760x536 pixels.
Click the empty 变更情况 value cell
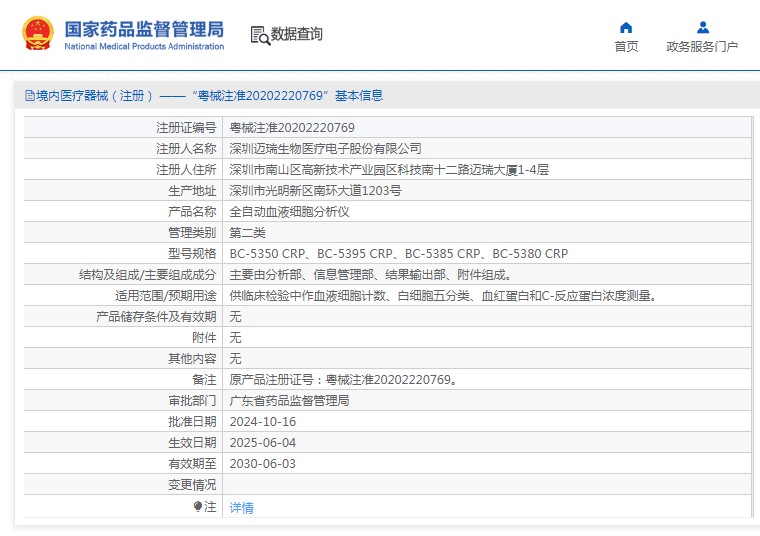click(x=487, y=485)
